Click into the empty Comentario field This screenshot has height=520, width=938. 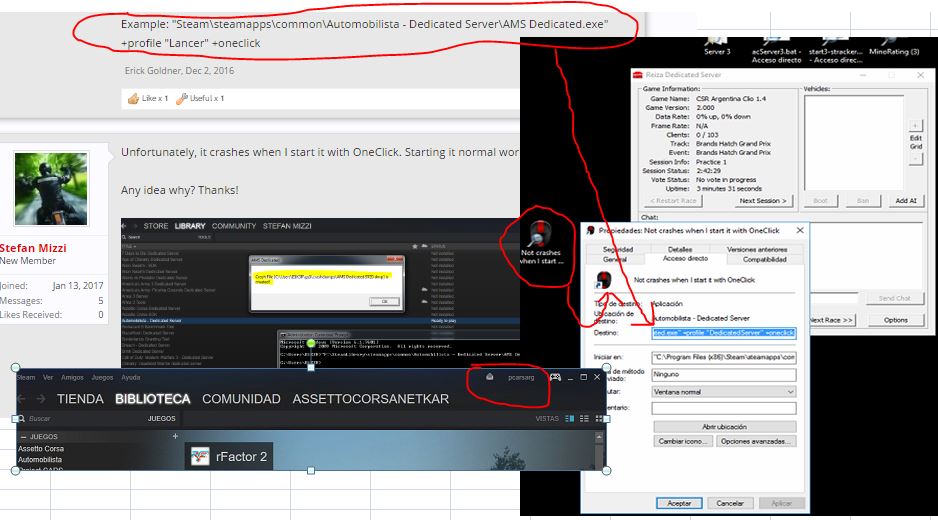(724, 408)
